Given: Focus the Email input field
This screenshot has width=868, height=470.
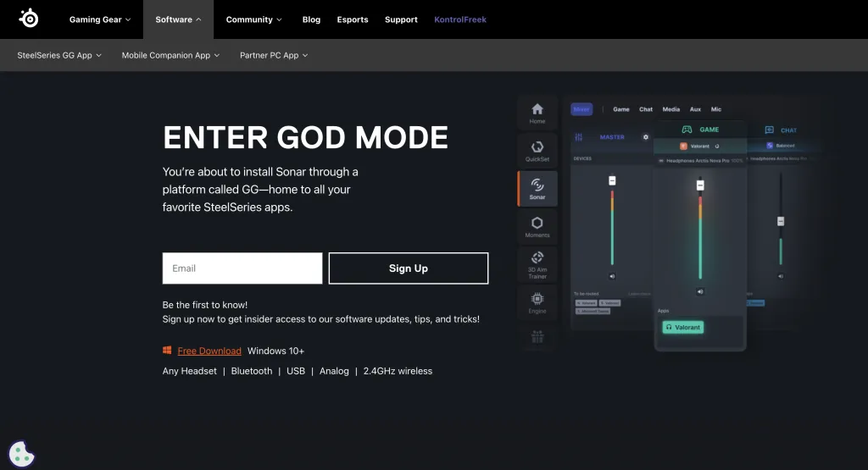Looking at the screenshot, I should [x=242, y=268].
